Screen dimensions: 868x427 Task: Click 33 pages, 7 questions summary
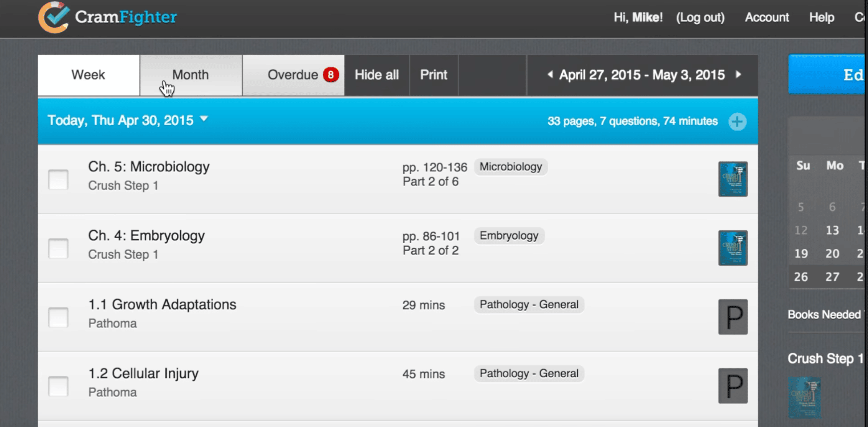633,122
